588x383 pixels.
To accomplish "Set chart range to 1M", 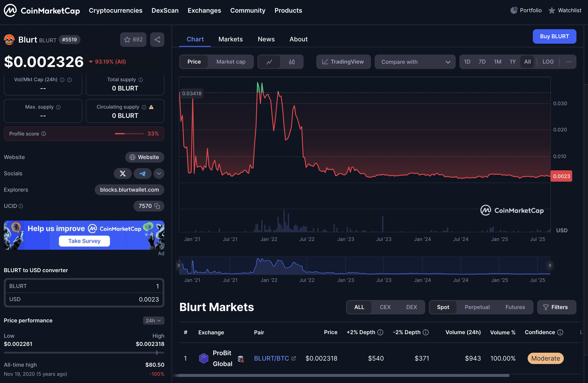I will pyautogui.click(x=497, y=62).
